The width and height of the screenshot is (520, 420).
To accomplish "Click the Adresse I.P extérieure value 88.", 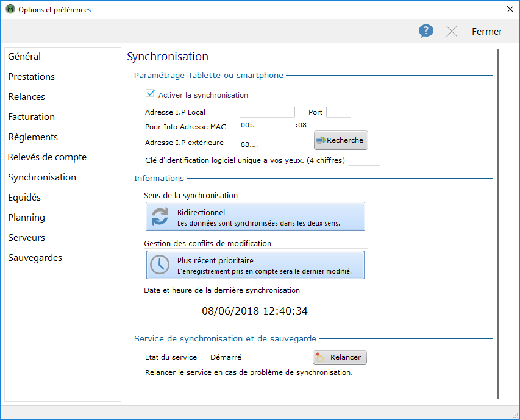I will [249, 144].
